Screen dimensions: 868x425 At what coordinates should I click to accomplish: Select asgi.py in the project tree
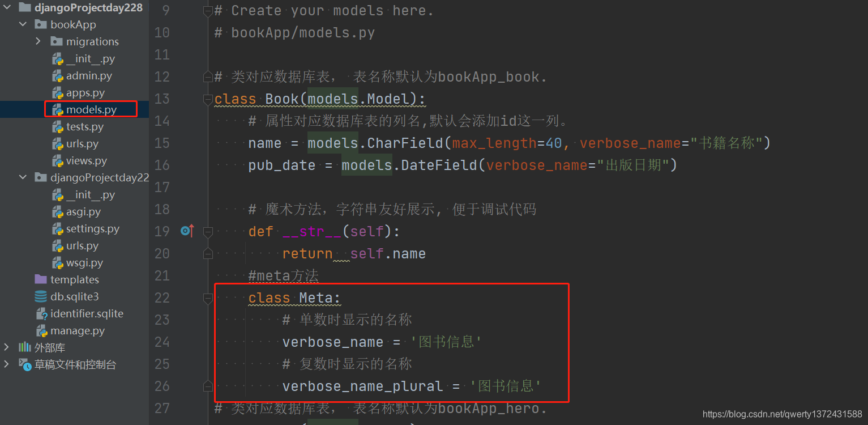(x=83, y=211)
